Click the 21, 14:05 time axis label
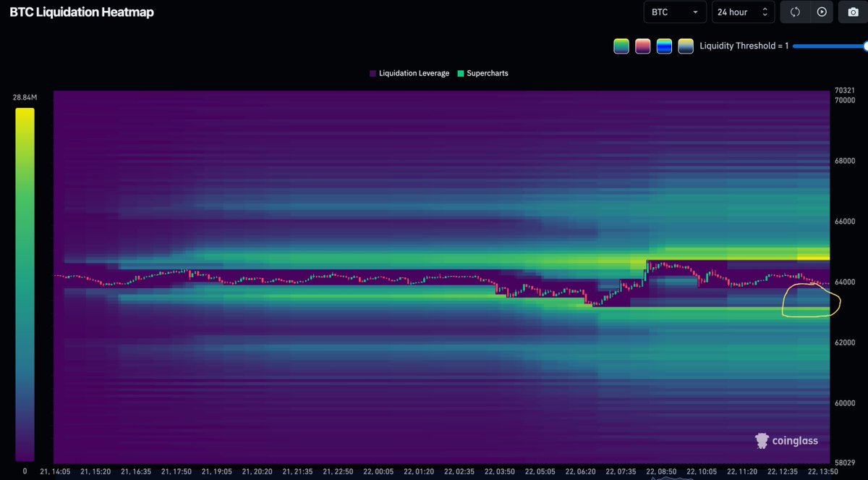Viewport: 868px width, 480px height. (x=55, y=471)
